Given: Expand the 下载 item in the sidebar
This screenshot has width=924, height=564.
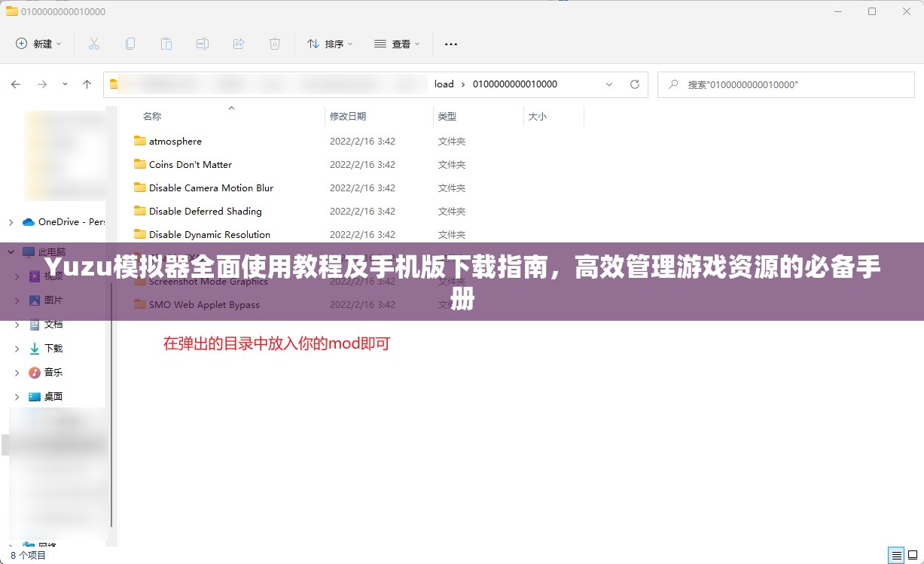Looking at the screenshot, I should 17,348.
